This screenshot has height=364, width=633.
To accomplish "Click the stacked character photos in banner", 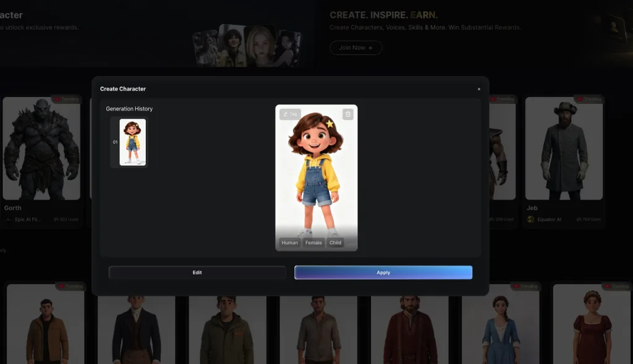I will (x=247, y=45).
